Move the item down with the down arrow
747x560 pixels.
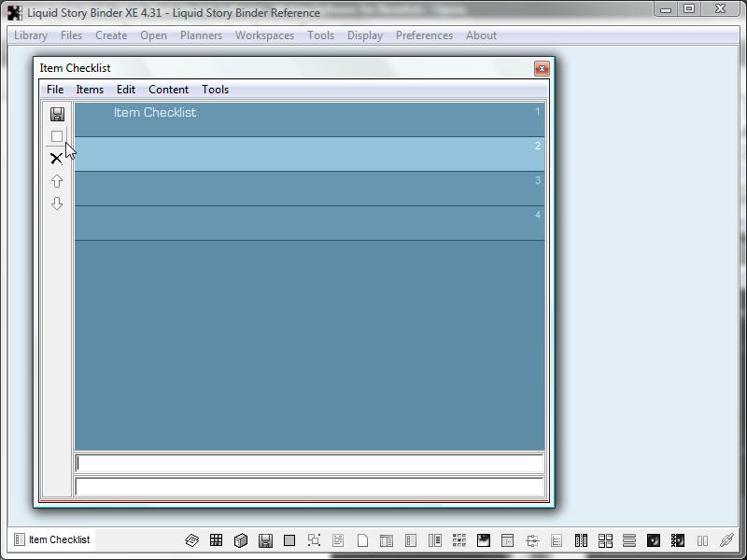(x=57, y=203)
